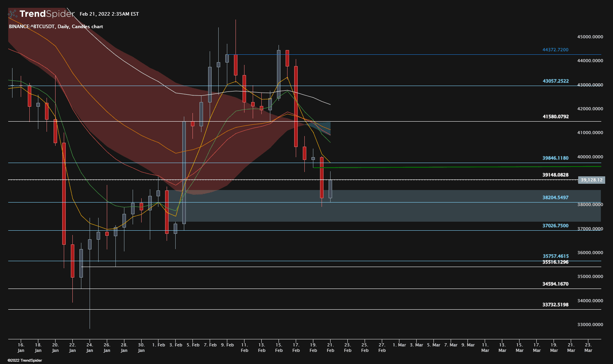This screenshot has width=613, height=364.
Task: Click the TrendSpider spider logo icon
Action: pos(12,14)
